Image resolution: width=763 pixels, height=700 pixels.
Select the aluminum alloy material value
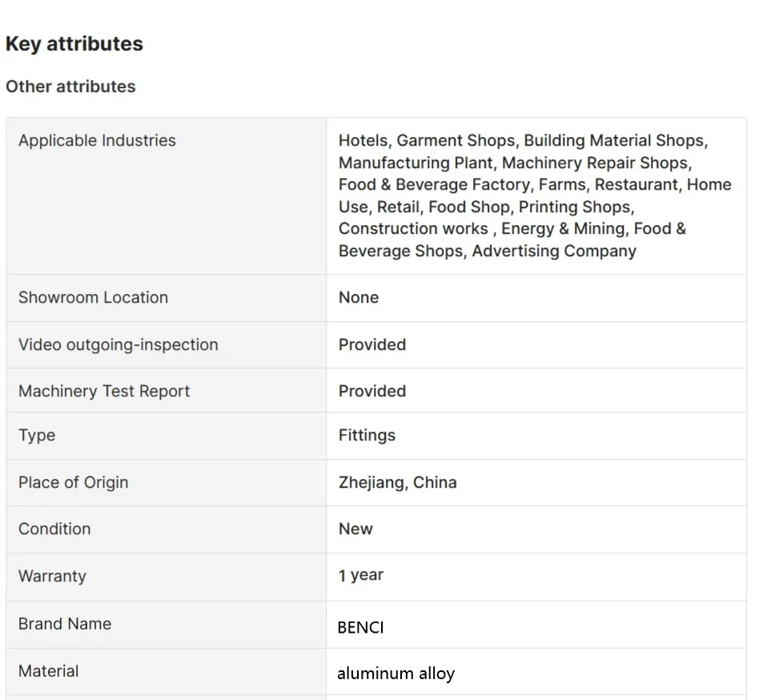(396, 674)
